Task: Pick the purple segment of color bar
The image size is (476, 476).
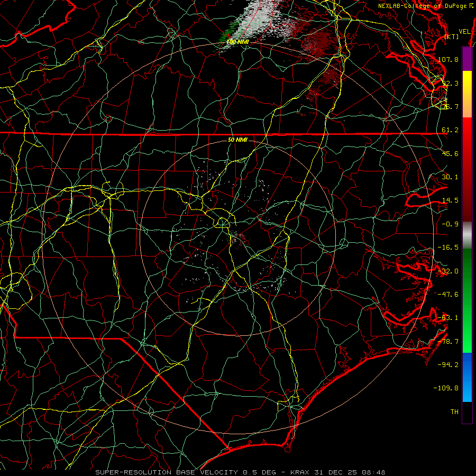Action: (x=467, y=59)
